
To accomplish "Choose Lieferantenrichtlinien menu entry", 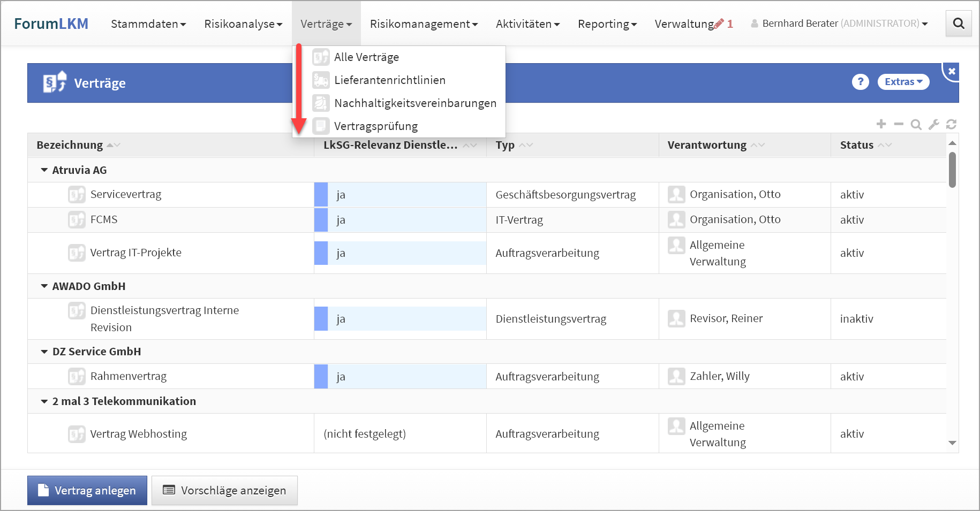I will pos(389,80).
